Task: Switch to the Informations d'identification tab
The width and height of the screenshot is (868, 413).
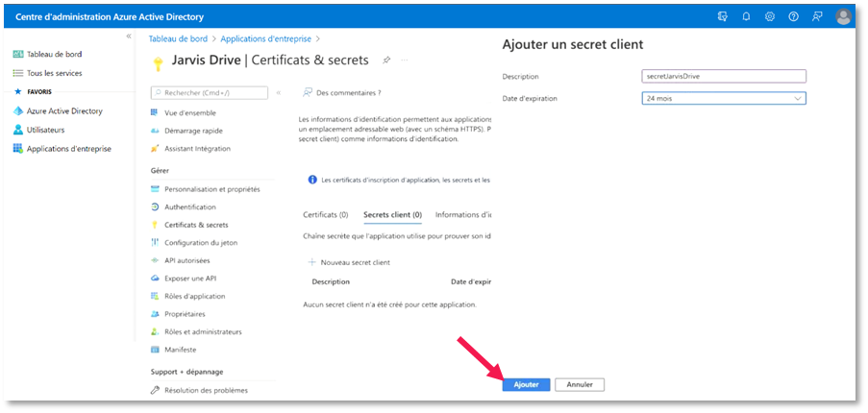Action: [x=463, y=214]
